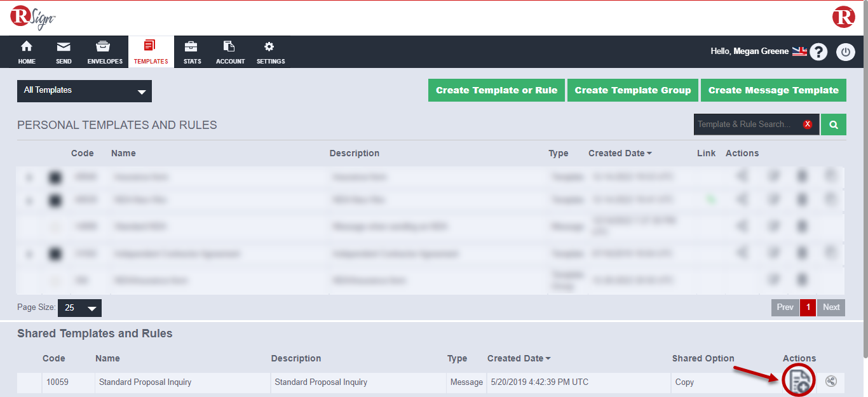
Task: Click Create Message Template button
Action: tap(773, 90)
